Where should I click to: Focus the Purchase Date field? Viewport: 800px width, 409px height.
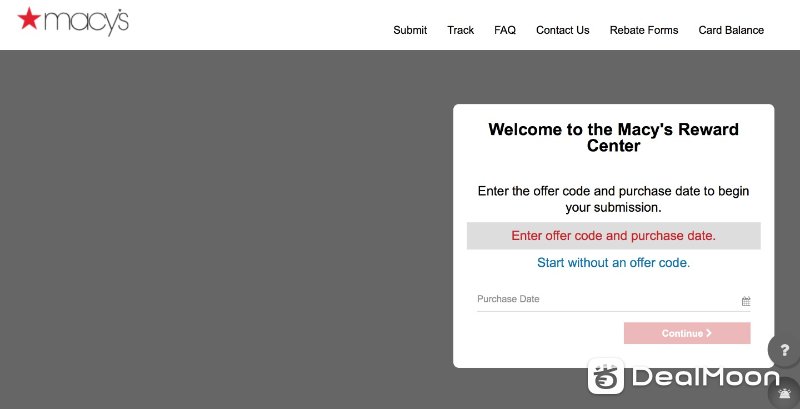(x=614, y=300)
